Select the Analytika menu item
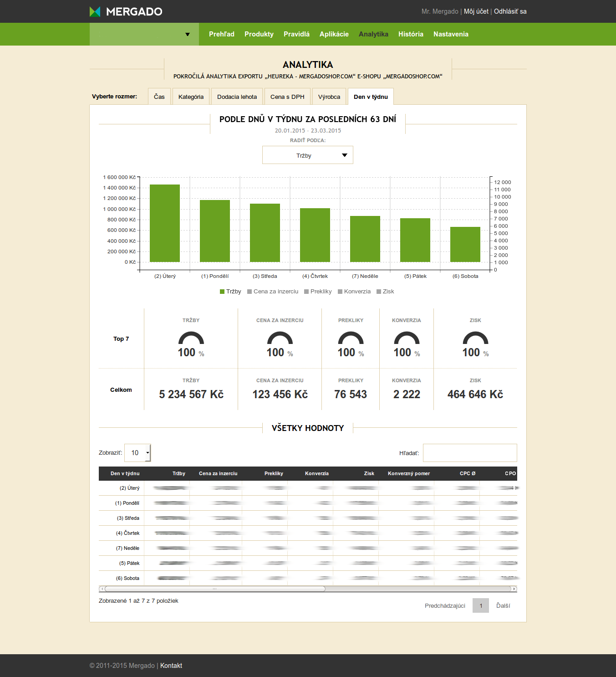 [x=373, y=34]
